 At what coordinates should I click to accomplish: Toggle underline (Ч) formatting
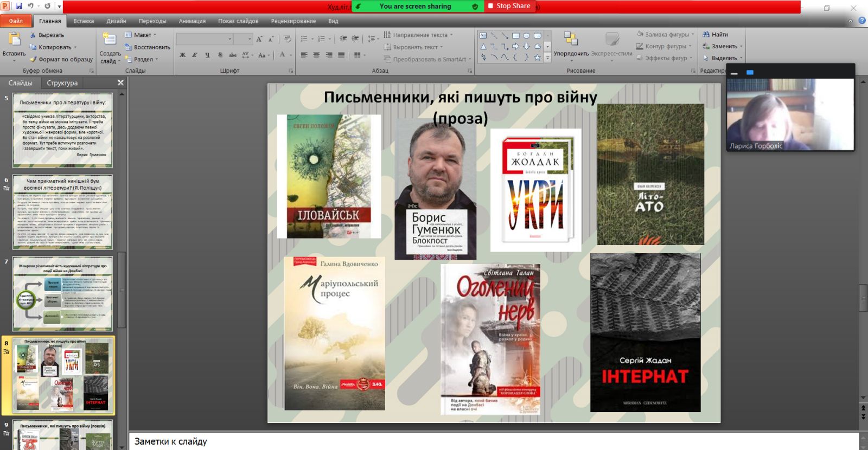(207, 55)
